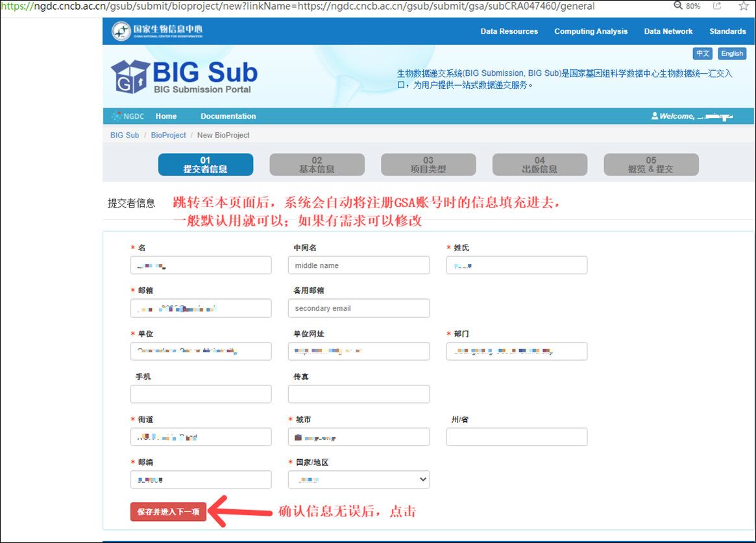Image resolution: width=756 pixels, height=543 pixels.
Task: Open the BIG Sub breadcrumb link
Action: pyautogui.click(x=124, y=135)
